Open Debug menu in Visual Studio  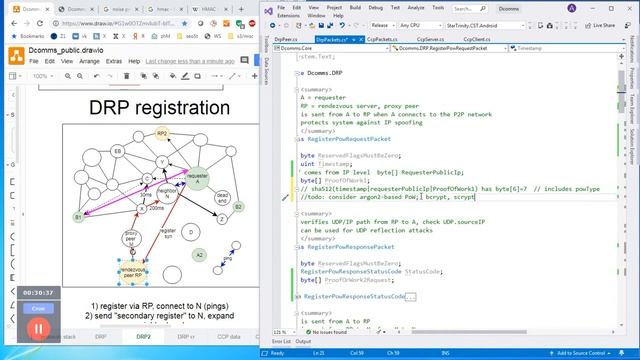pyautogui.click(x=376, y=8)
